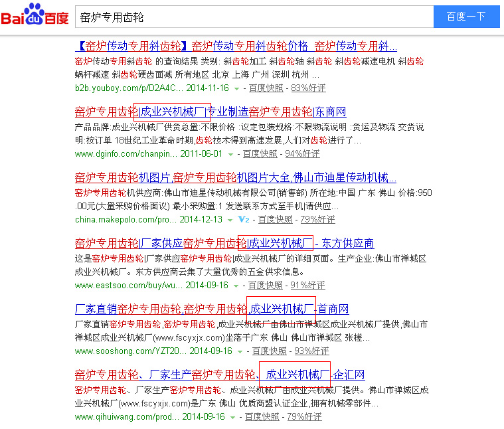Click the www.dginfo.com/chanpin... URL text
Viewport: 504px width, 429px height.
pyautogui.click(x=126, y=154)
